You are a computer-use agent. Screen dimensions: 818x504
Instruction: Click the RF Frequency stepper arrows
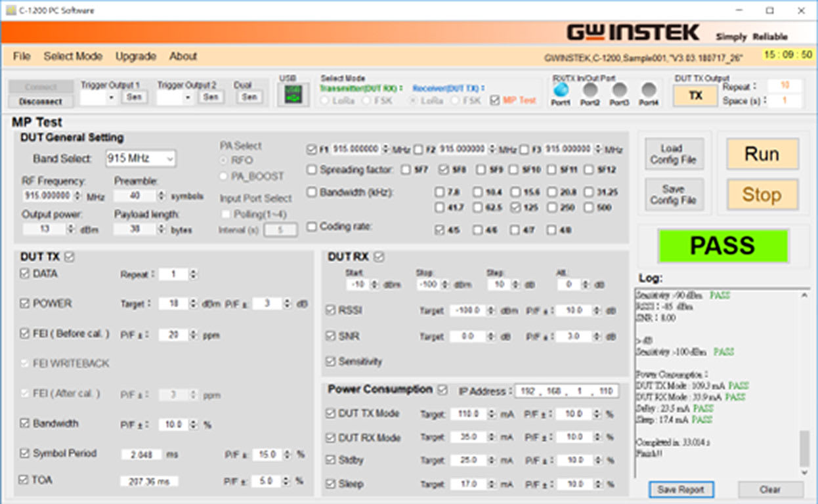78,196
